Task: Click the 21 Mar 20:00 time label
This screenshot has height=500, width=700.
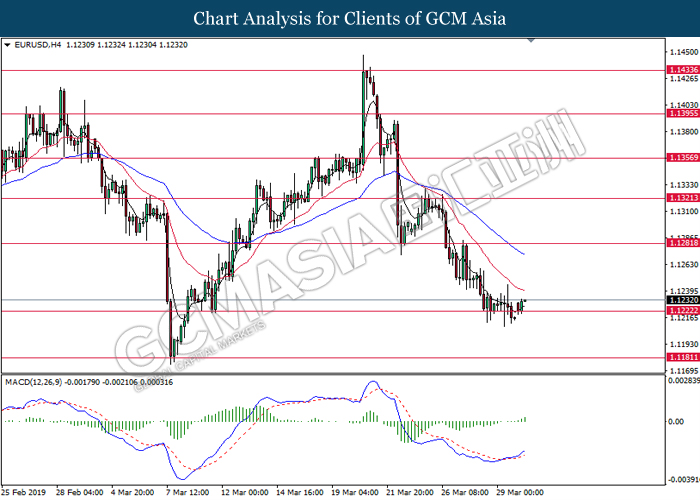Action: pyautogui.click(x=410, y=492)
